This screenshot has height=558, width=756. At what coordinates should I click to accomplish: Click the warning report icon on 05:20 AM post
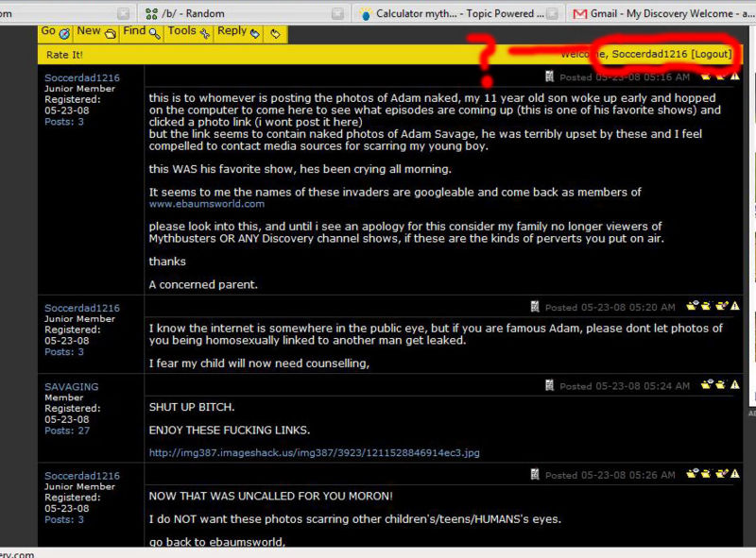pyautogui.click(x=734, y=306)
